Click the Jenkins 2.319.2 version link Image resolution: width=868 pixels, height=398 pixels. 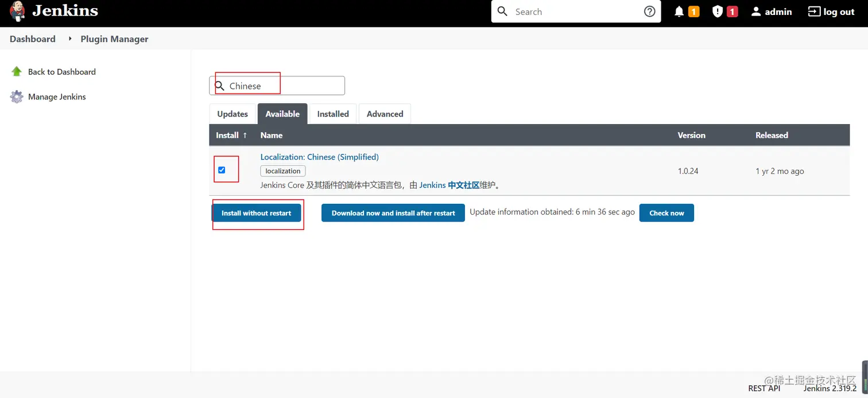pyautogui.click(x=830, y=388)
